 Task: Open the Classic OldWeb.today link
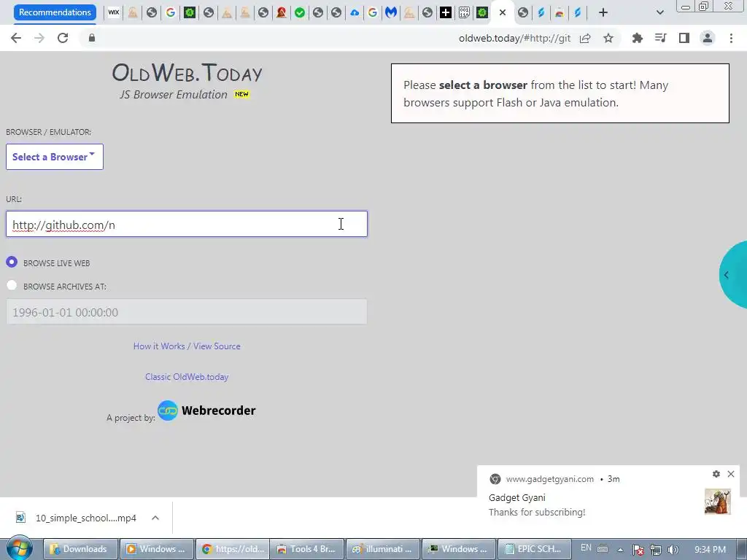(187, 377)
